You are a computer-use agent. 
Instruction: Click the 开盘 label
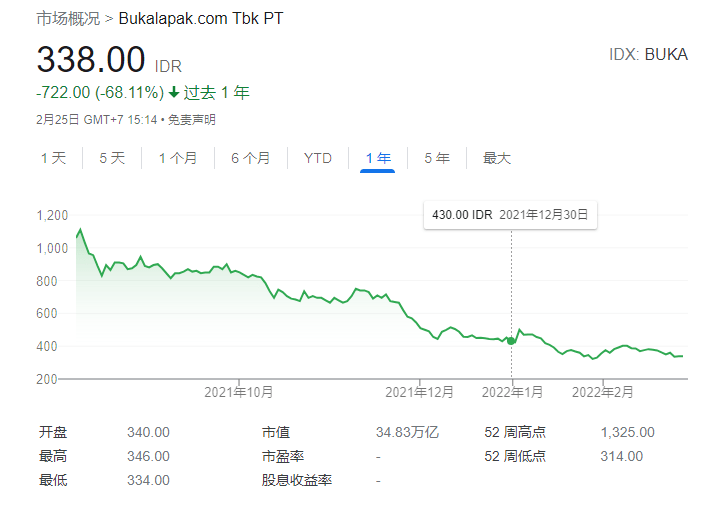coord(53,432)
